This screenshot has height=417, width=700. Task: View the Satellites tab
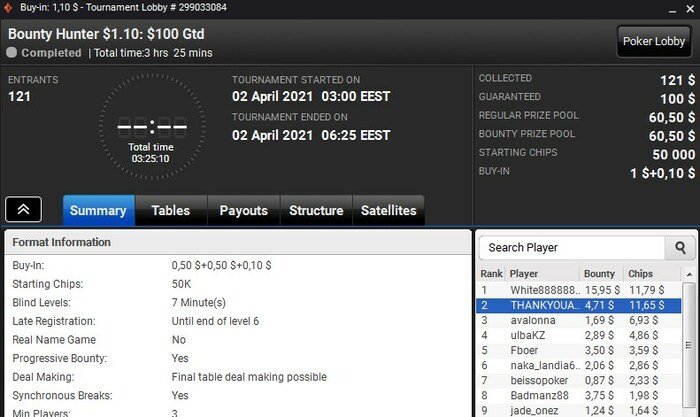point(388,210)
